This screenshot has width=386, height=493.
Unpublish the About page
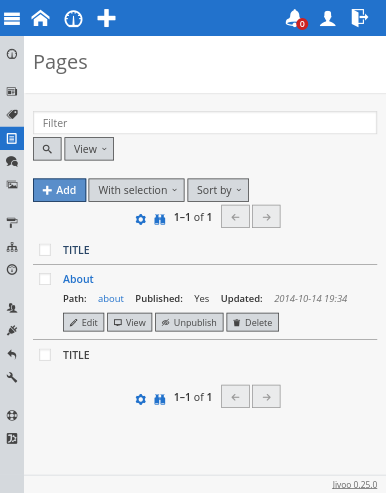click(189, 322)
